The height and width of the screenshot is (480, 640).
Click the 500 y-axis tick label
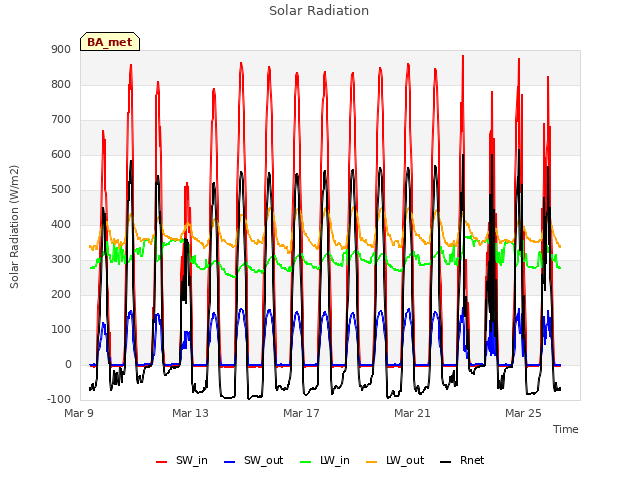[61, 189]
